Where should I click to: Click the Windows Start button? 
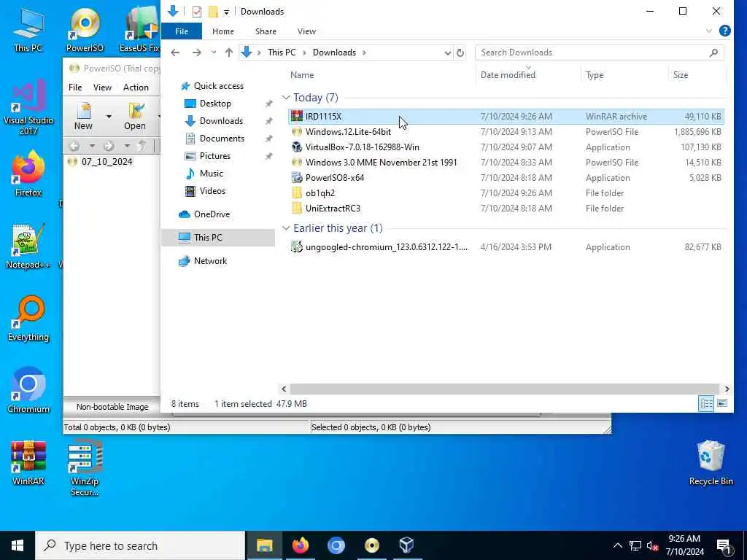click(18, 545)
